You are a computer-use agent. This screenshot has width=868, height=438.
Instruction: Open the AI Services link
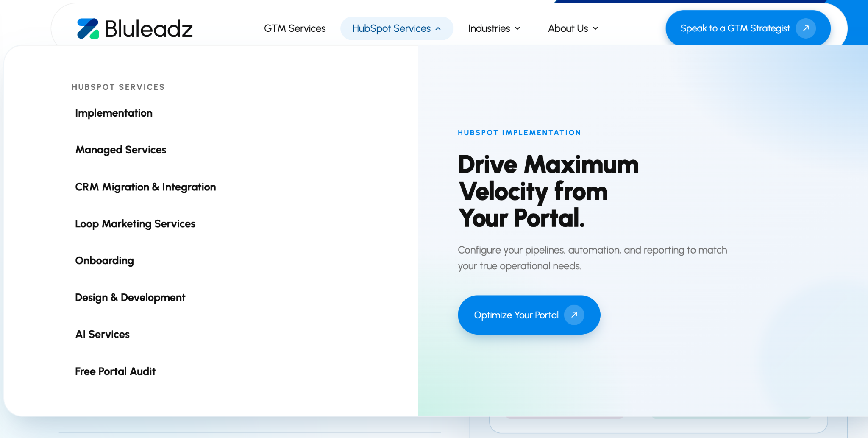click(x=103, y=335)
